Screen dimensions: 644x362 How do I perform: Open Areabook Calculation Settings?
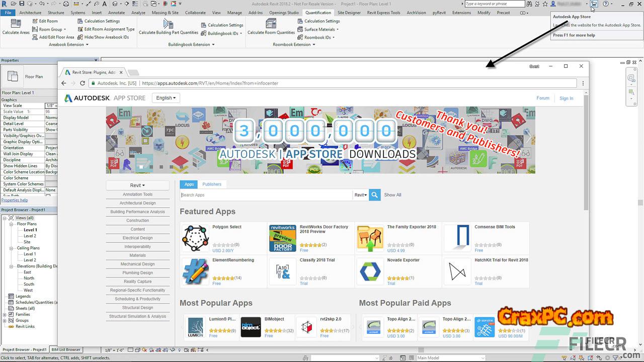coord(99,21)
